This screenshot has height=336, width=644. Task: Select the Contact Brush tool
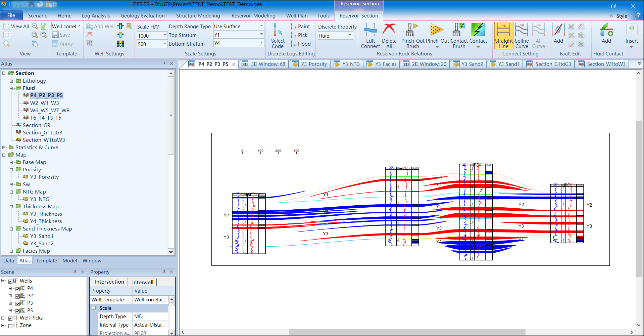(459, 36)
